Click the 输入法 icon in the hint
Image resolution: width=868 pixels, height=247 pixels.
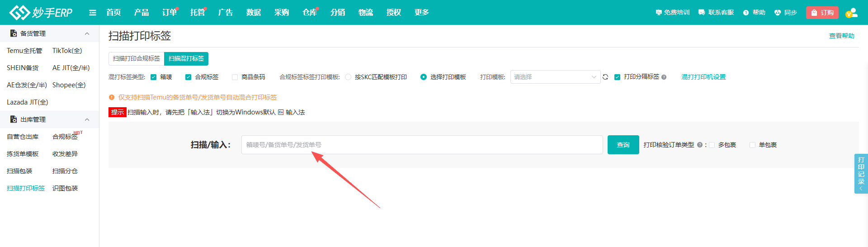(x=281, y=112)
